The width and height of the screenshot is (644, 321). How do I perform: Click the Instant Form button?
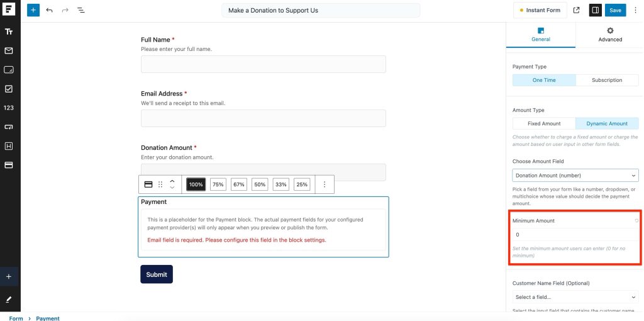point(540,11)
